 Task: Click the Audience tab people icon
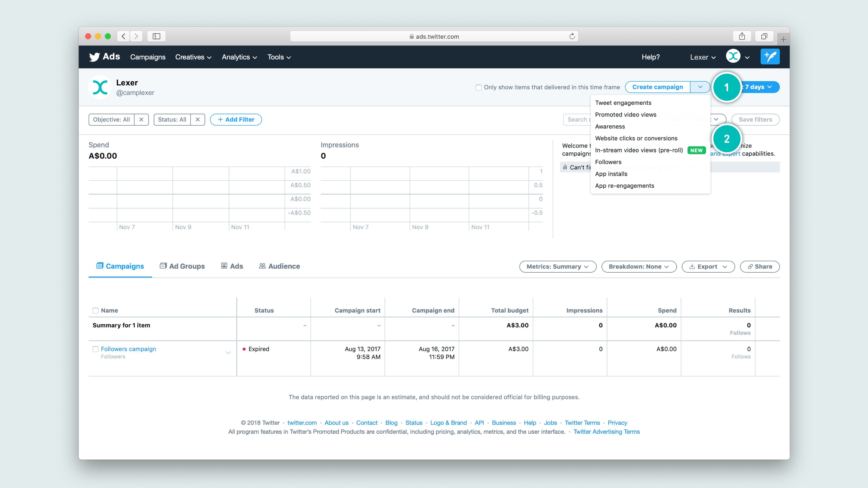[262, 266]
